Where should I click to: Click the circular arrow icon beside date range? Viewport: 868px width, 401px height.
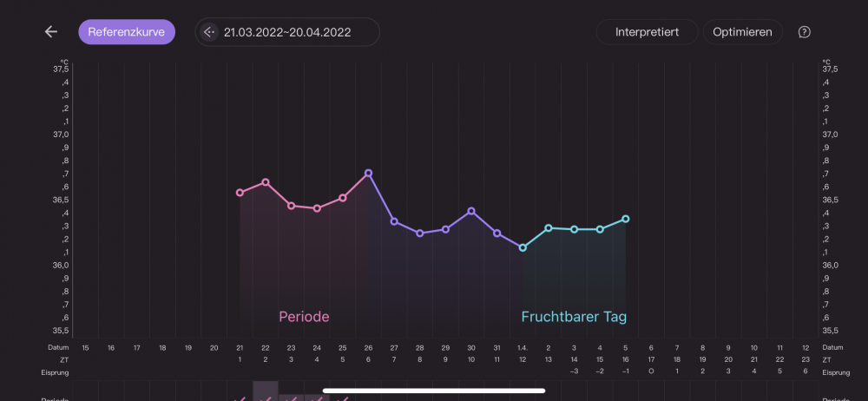tap(209, 32)
